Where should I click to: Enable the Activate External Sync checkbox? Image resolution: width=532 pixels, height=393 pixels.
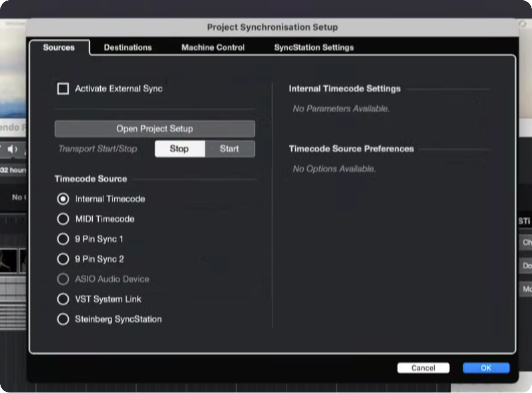pyautogui.click(x=63, y=89)
